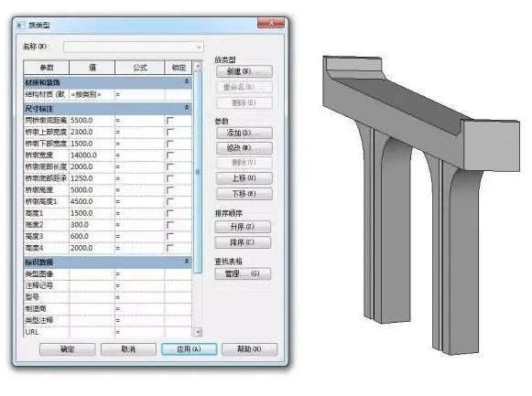Move parameter down with 下移(W)
Screen dimensions: 532x396
pyautogui.click(x=244, y=194)
